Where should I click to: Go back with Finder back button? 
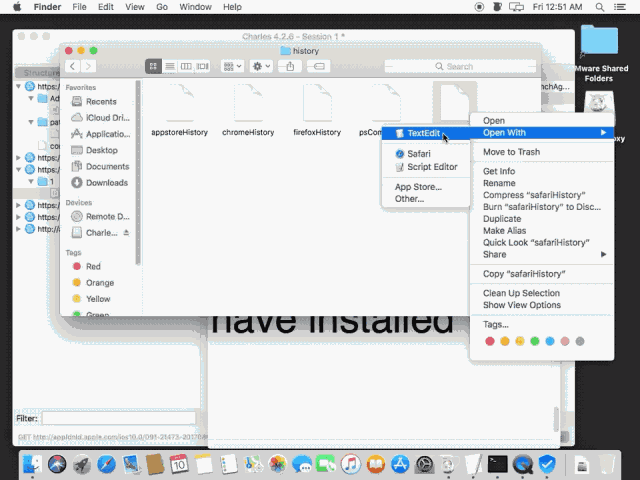pyautogui.click(x=73, y=66)
